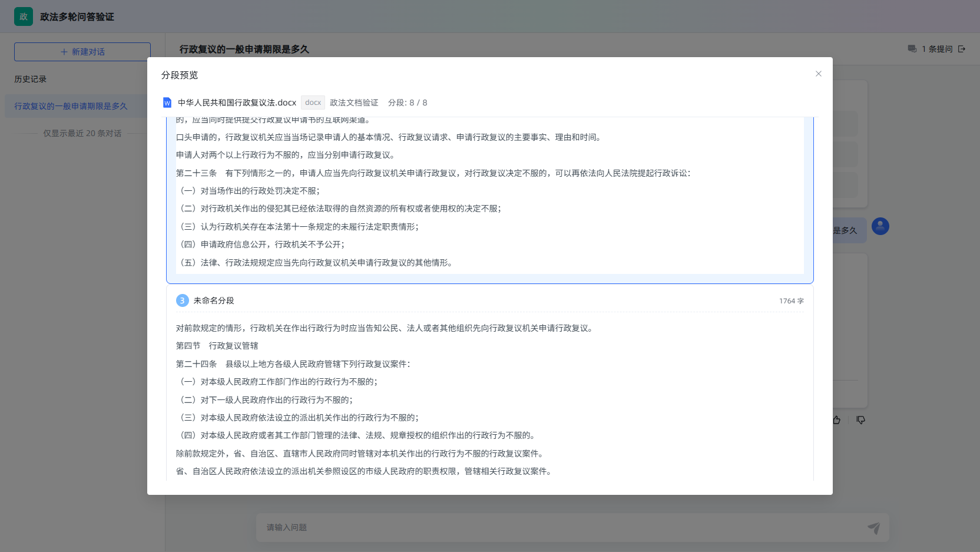Click the green 政 app logo

(x=24, y=16)
